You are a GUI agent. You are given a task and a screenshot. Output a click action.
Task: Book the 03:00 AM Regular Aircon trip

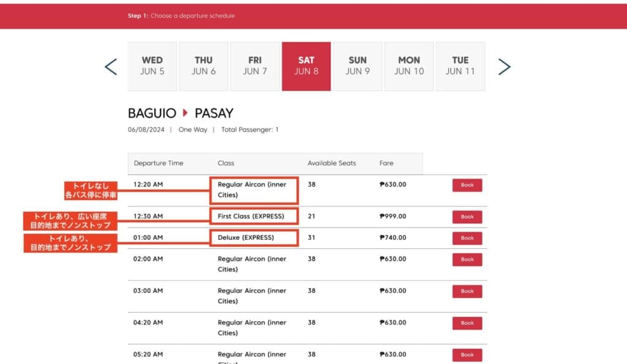coord(467,291)
